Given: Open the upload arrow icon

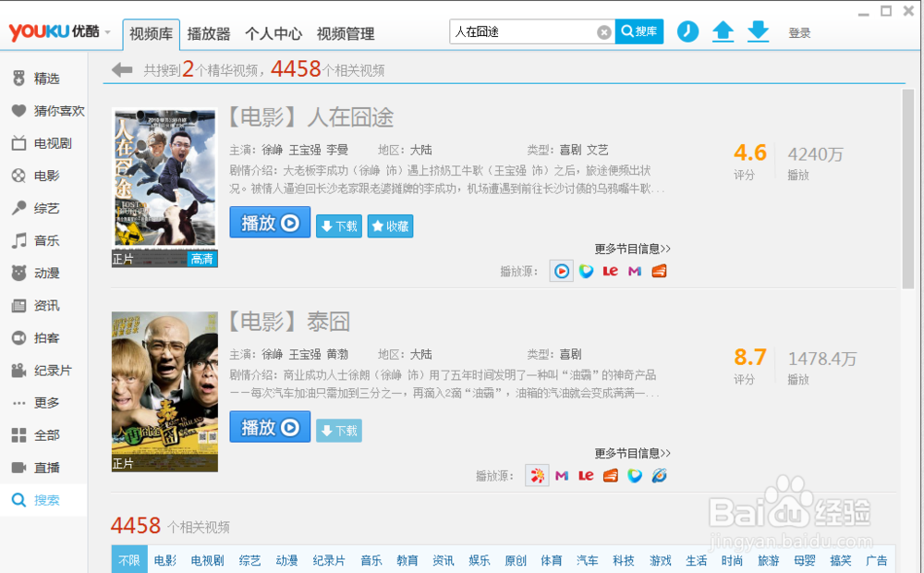Looking at the screenshot, I should pos(723,31).
